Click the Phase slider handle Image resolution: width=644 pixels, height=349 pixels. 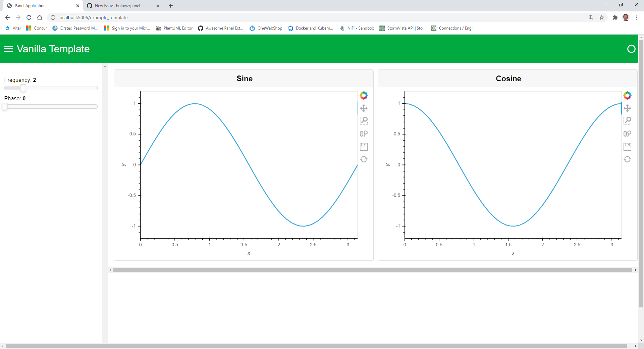5,106
